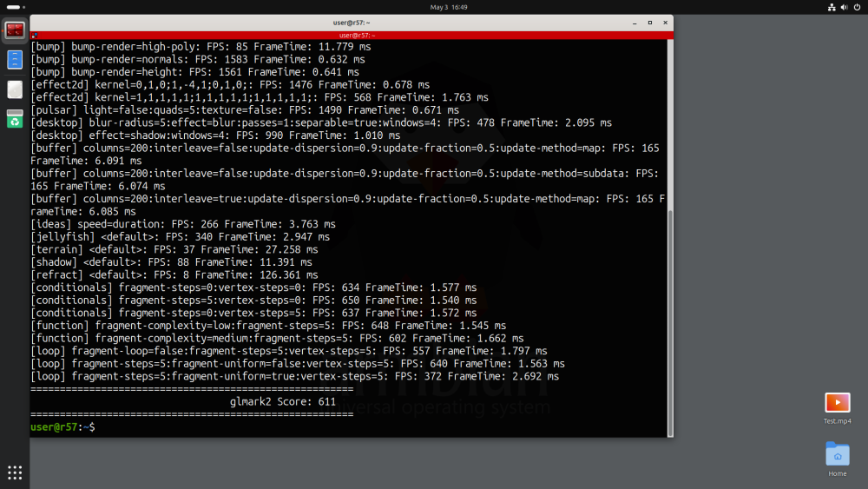The width and height of the screenshot is (868, 489).
Task: Click the volume speaker icon in top bar
Action: pyautogui.click(x=845, y=7)
